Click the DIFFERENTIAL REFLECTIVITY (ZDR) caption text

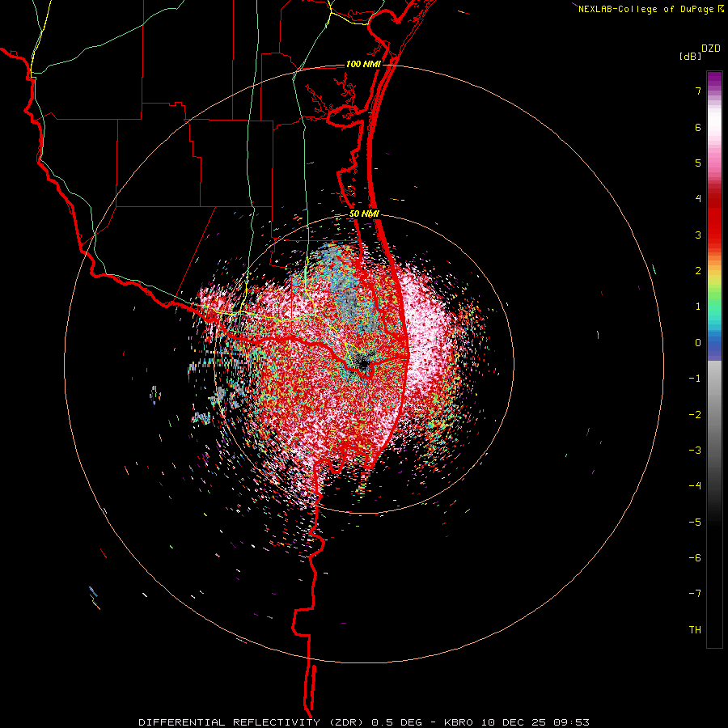[252, 722]
